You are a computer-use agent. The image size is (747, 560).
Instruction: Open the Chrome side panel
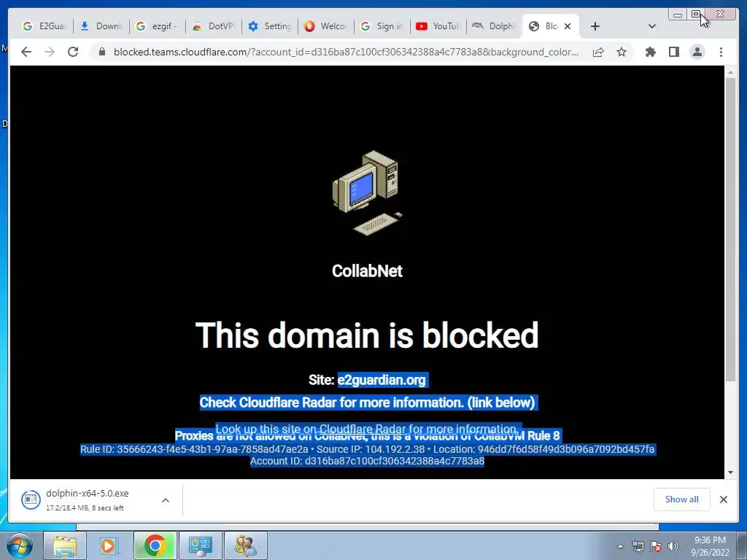[x=673, y=52]
